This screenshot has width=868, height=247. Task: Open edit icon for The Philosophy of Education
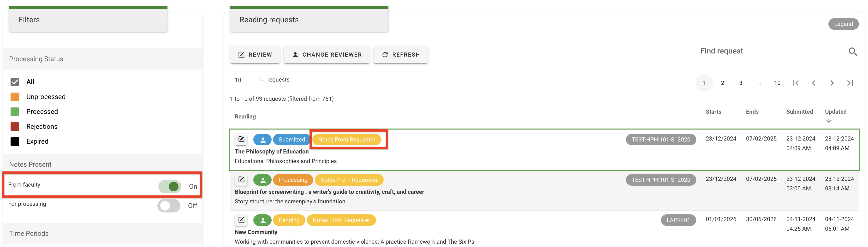pos(241,139)
